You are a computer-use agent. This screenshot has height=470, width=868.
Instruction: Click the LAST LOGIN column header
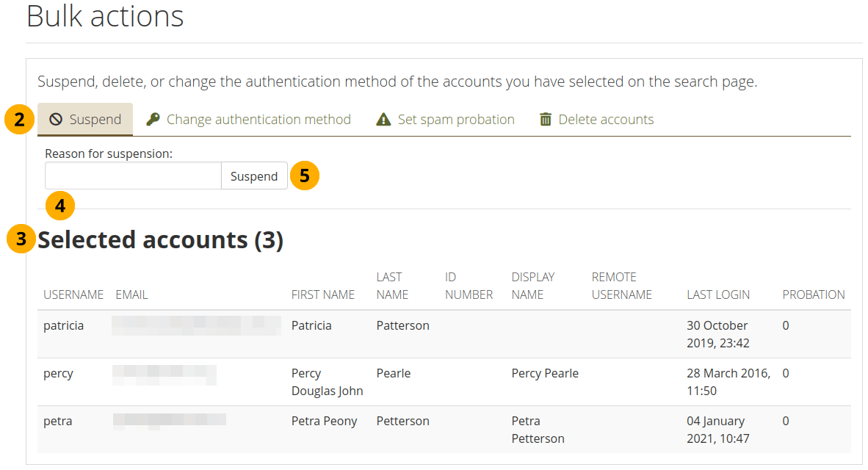point(718,294)
